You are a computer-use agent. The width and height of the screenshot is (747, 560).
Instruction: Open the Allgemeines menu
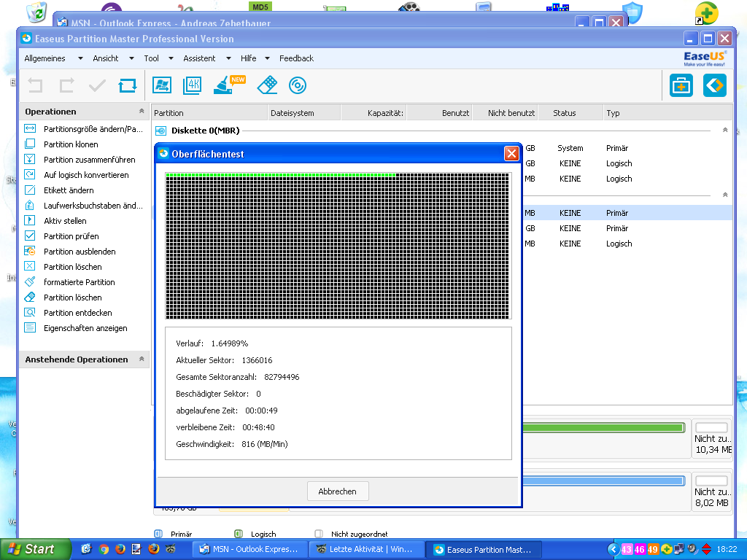(44, 58)
